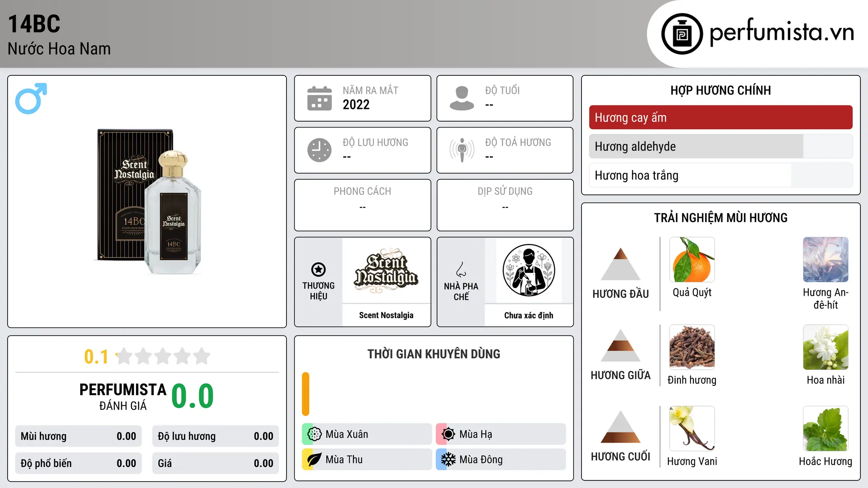Click the 14BC product title

coord(34,24)
